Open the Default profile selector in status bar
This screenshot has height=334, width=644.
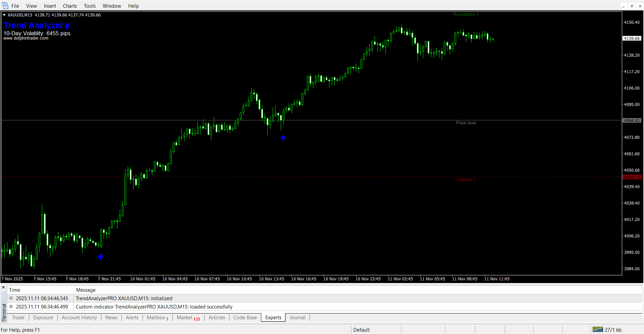(x=361, y=330)
